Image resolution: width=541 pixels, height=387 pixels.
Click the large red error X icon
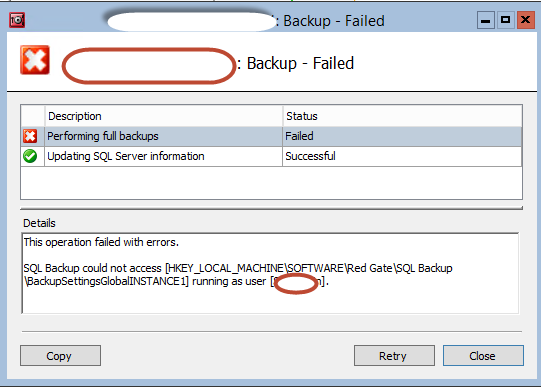[x=35, y=60]
